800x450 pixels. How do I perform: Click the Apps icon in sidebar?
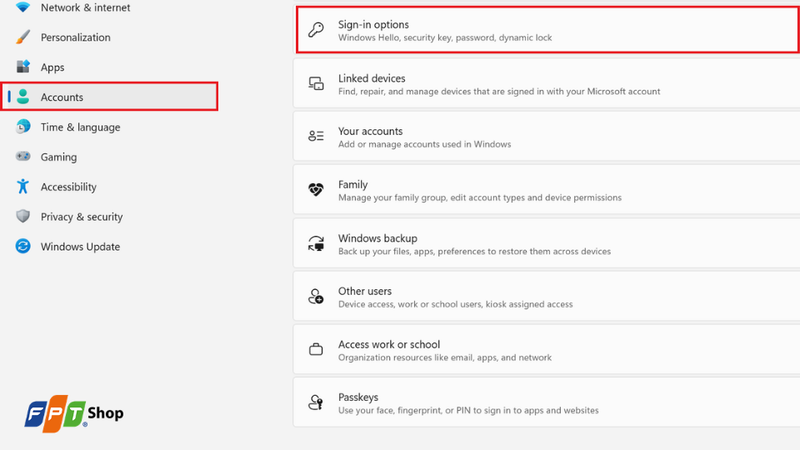pos(23,67)
